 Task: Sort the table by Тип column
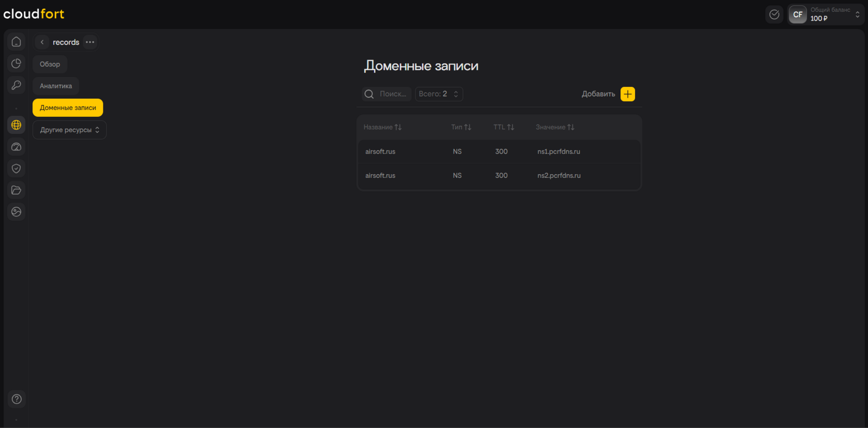coord(461,127)
